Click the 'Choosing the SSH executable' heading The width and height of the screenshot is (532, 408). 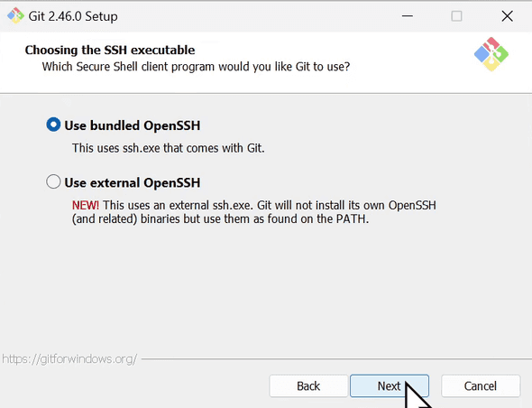tap(110, 50)
